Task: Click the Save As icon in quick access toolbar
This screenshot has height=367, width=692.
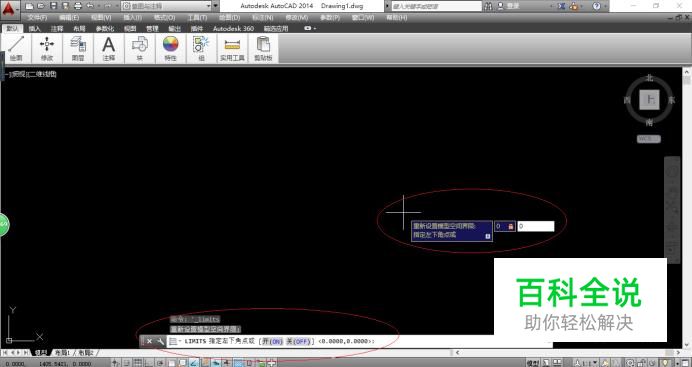Action: coord(65,6)
